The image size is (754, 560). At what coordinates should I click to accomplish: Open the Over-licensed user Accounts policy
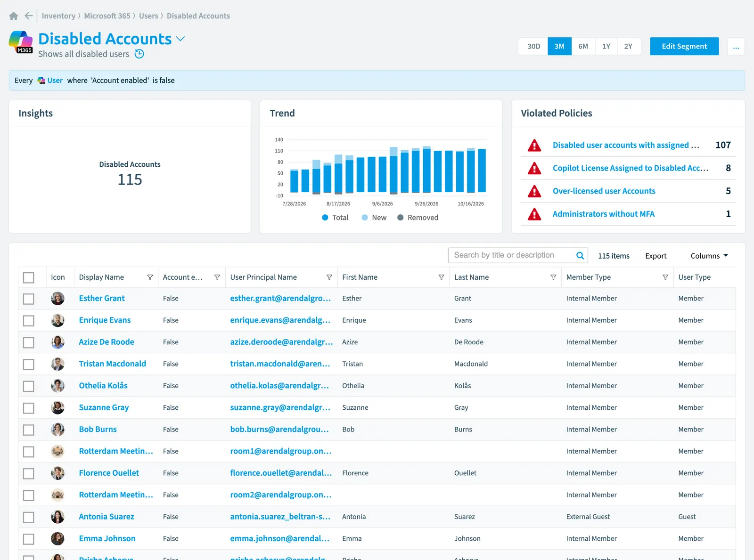click(x=604, y=191)
